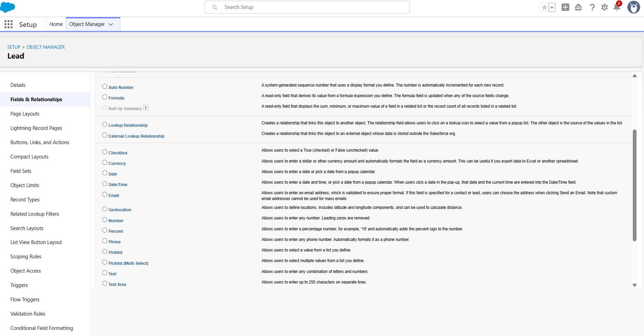Screen dimensions: 644x336
Task: Select the Geolocation radio button
Action: click(x=105, y=209)
